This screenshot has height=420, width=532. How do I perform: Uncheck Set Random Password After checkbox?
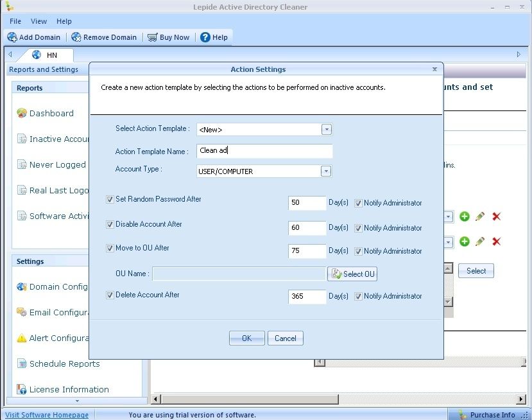point(110,199)
